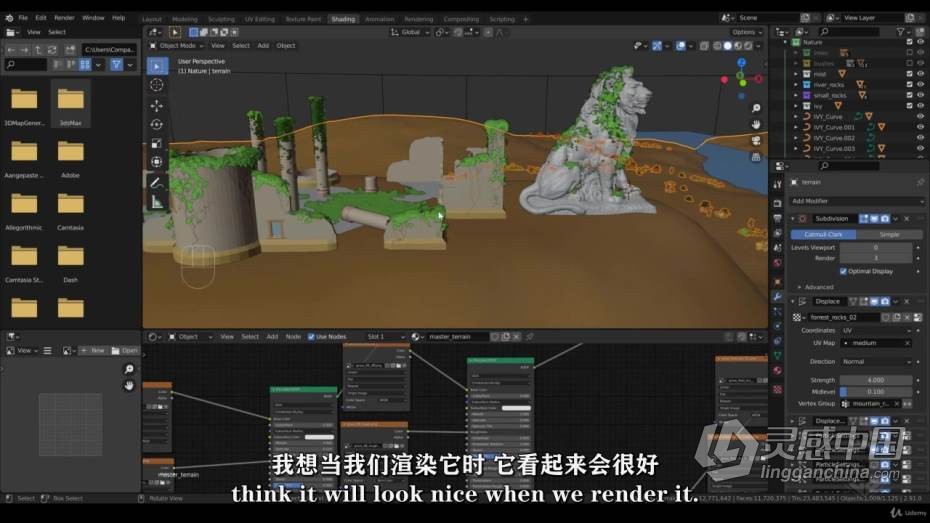Screen dimensions: 930x523
Task: Click the viewport zoom magnifier icon
Action: click(x=756, y=109)
